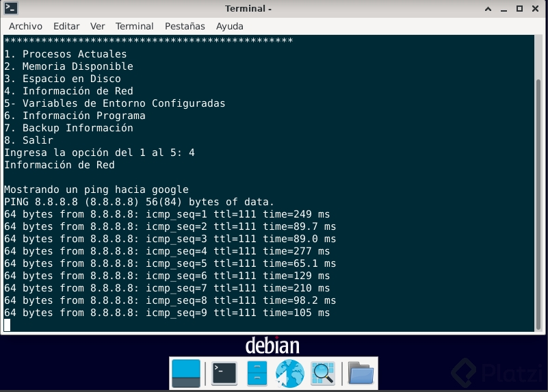Click the icmp_seq=1 time=249 ms line

pyautogui.click(x=167, y=214)
